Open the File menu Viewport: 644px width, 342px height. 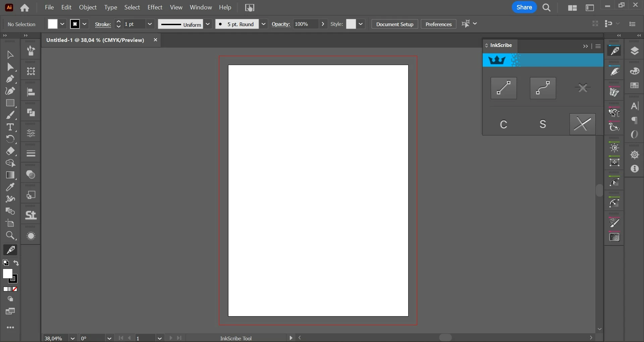pos(49,7)
